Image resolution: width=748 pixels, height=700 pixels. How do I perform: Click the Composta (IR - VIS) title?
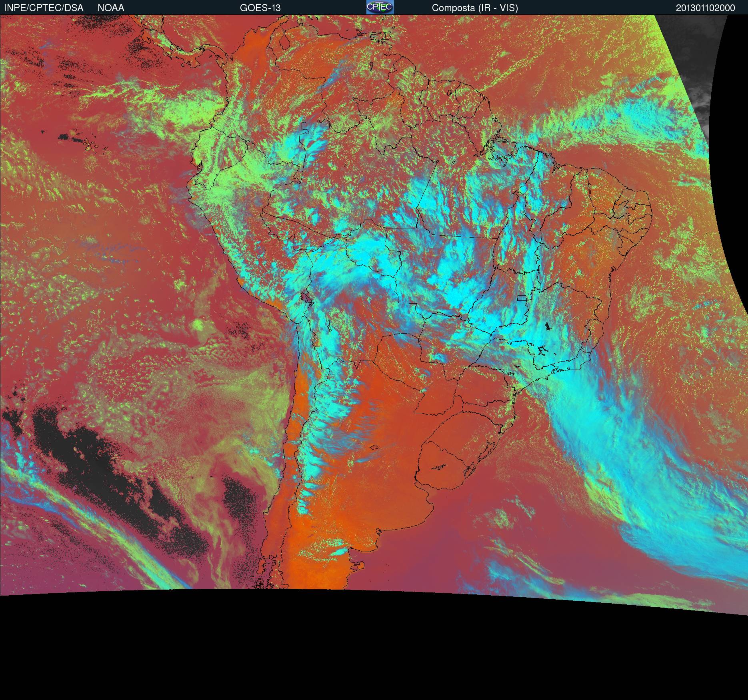pyautogui.click(x=475, y=8)
